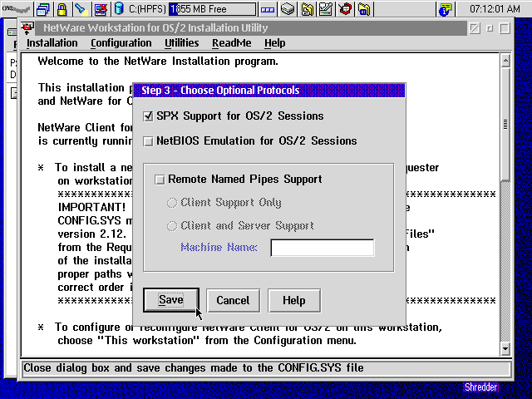Click the red NetWare tray icon

pos(345,9)
